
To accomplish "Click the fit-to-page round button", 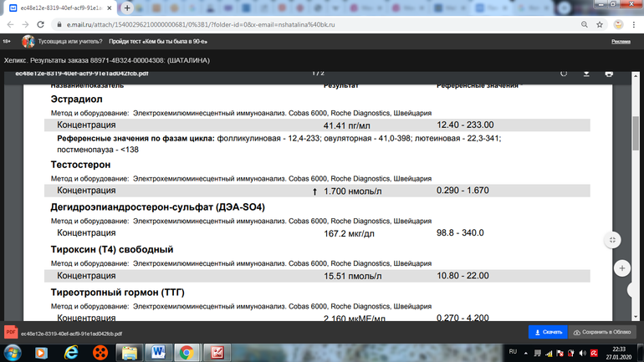I will (612, 240).
